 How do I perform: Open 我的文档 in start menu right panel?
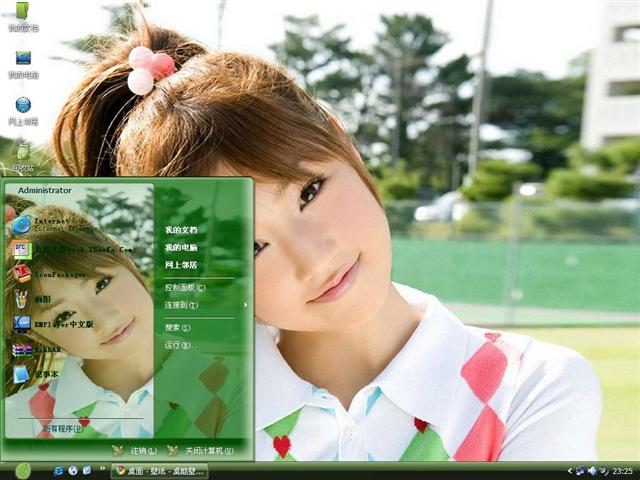pyautogui.click(x=181, y=230)
